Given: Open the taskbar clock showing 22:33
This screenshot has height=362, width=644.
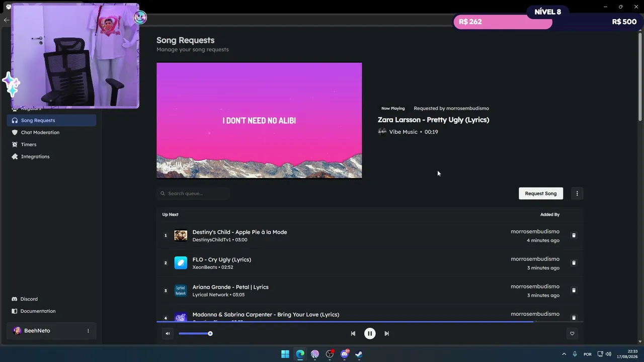Looking at the screenshot, I should [x=627, y=354].
